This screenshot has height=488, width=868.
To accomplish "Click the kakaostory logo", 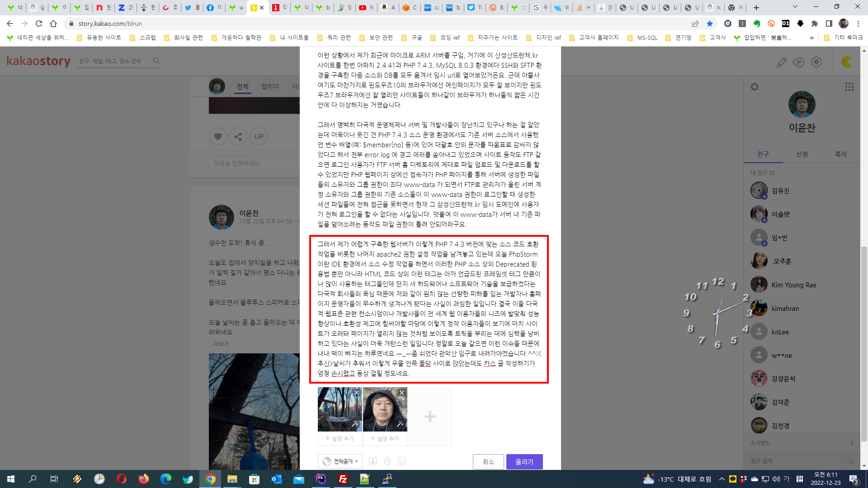I will click(38, 61).
